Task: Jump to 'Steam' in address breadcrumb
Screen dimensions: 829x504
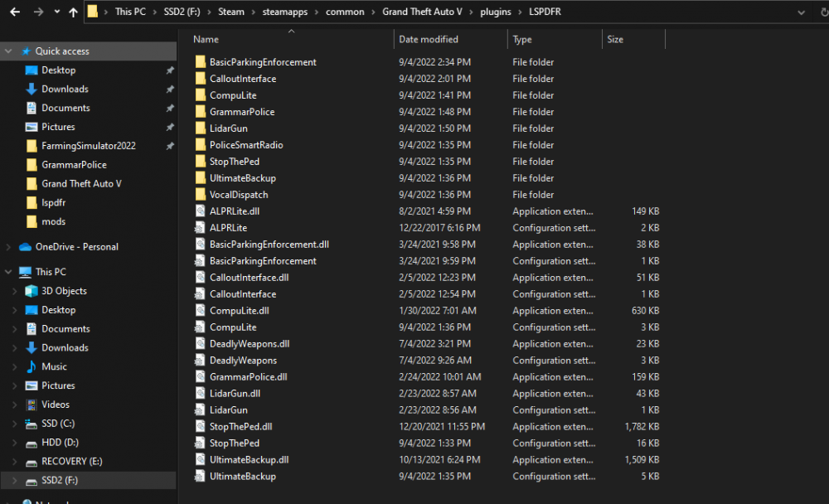Action: point(231,12)
